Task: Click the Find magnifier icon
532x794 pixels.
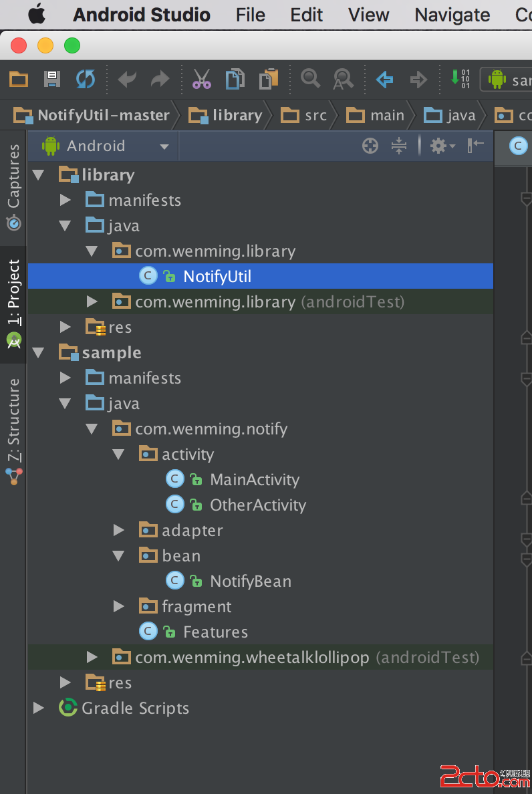Action: pos(310,80)
